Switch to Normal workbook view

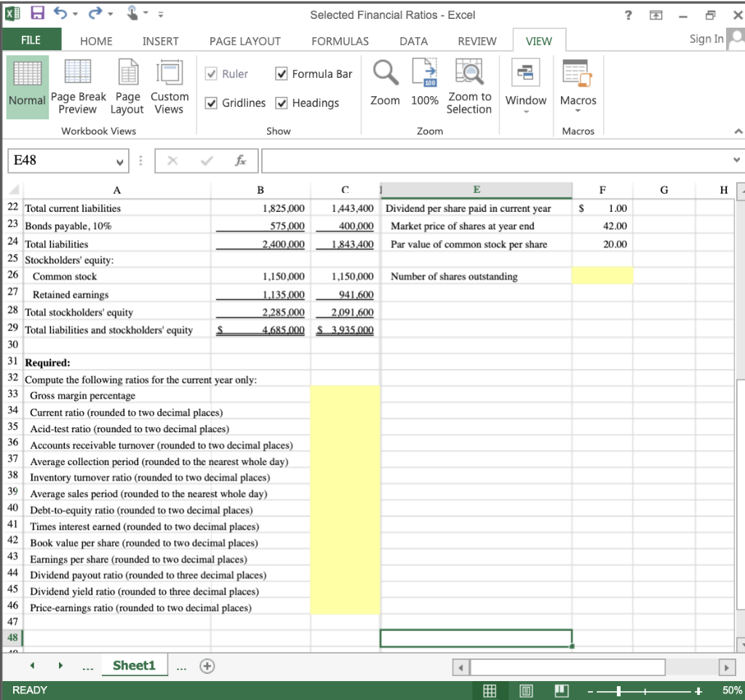(x=27, y=87)
